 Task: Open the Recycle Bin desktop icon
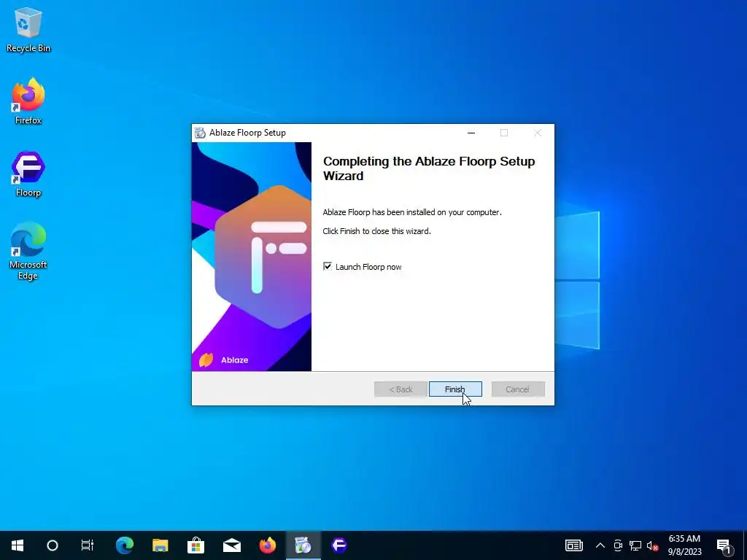[28, 30]
